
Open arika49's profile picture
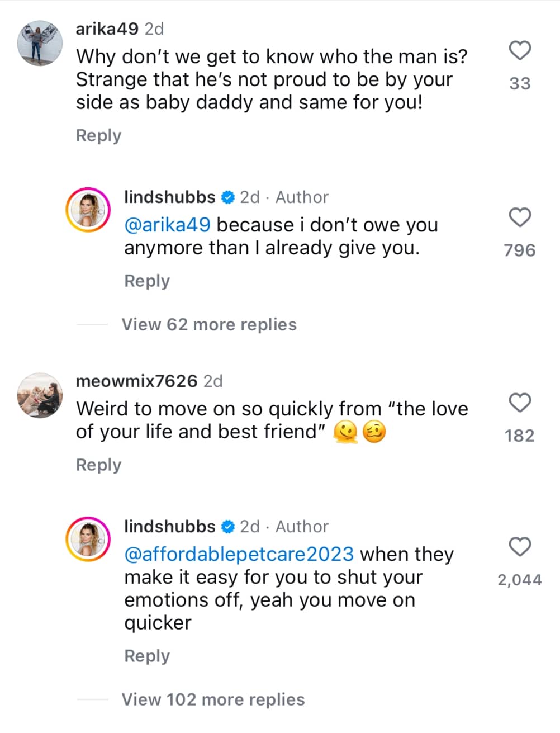39,42
